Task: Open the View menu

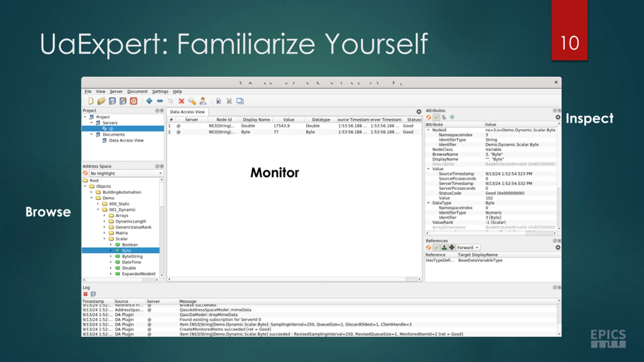Action: point(100,92)
